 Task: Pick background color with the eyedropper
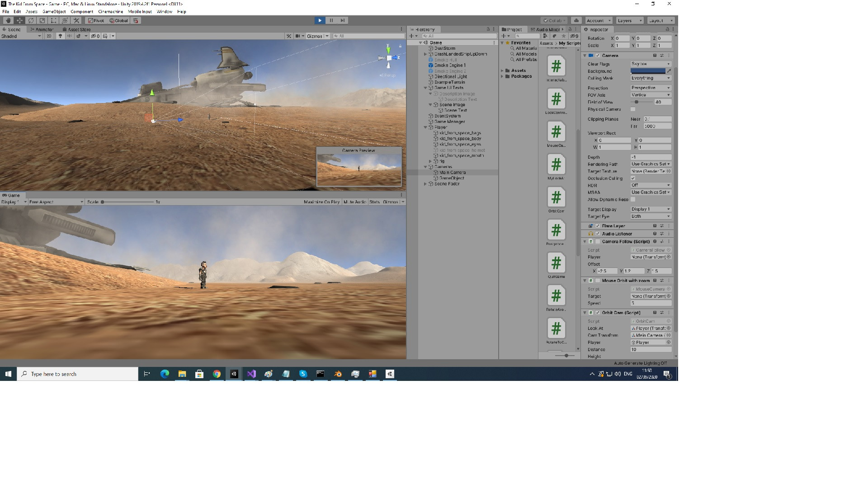click(669, 71)
